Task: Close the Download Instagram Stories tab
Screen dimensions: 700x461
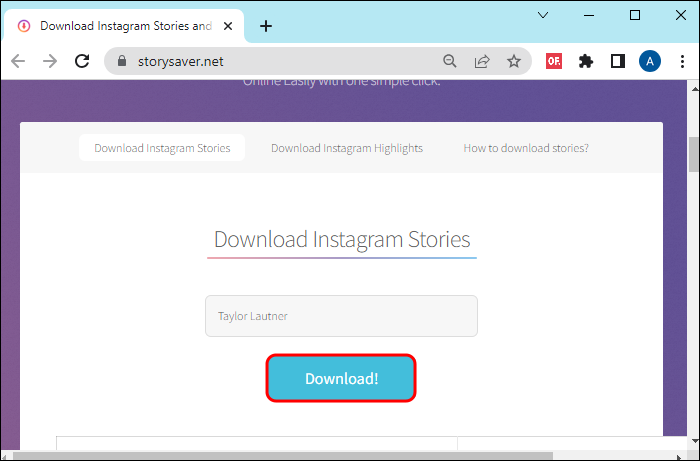Action: pos(228,26)
